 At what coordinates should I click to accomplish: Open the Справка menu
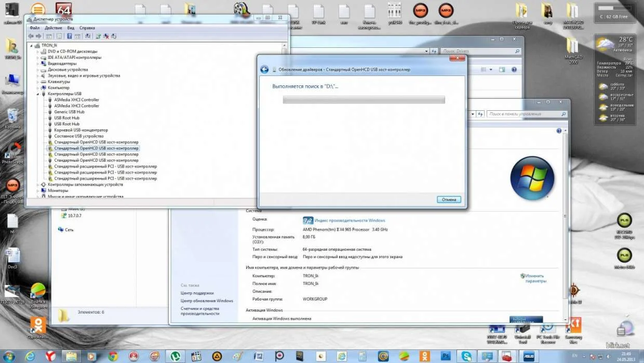pyautogui.click(x=87, y=28)
